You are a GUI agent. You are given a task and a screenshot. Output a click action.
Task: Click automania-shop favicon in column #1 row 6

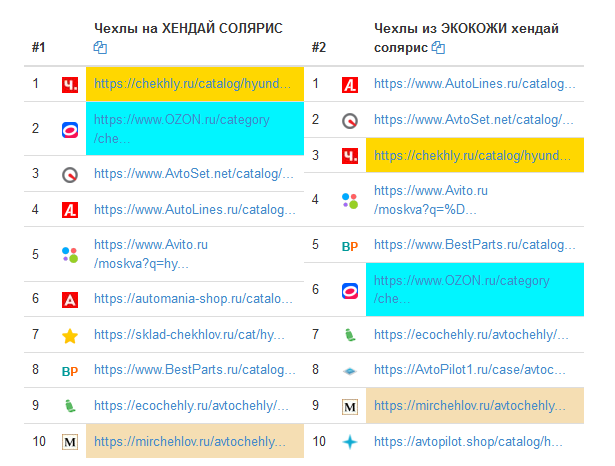pos(70,300)
